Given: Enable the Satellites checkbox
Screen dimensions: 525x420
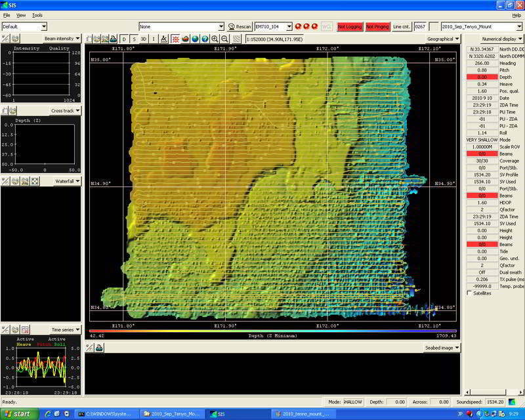Looking at the screenshot, I should click(x=468, y=293).
